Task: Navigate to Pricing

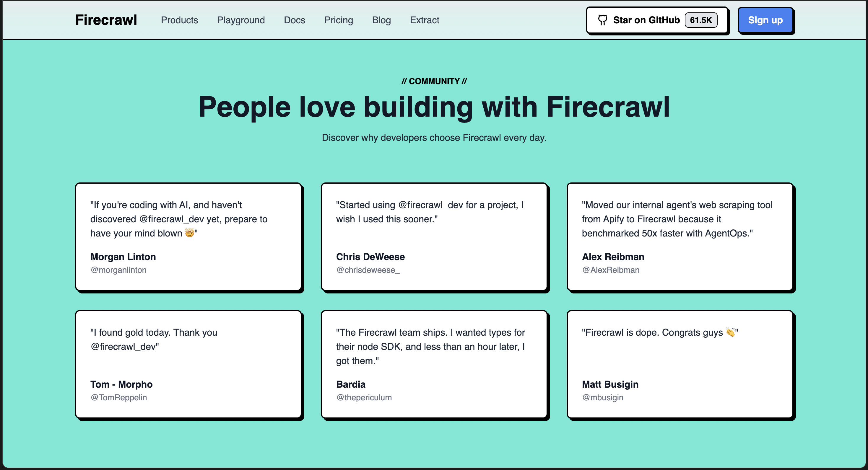Action: pos(338,20)
